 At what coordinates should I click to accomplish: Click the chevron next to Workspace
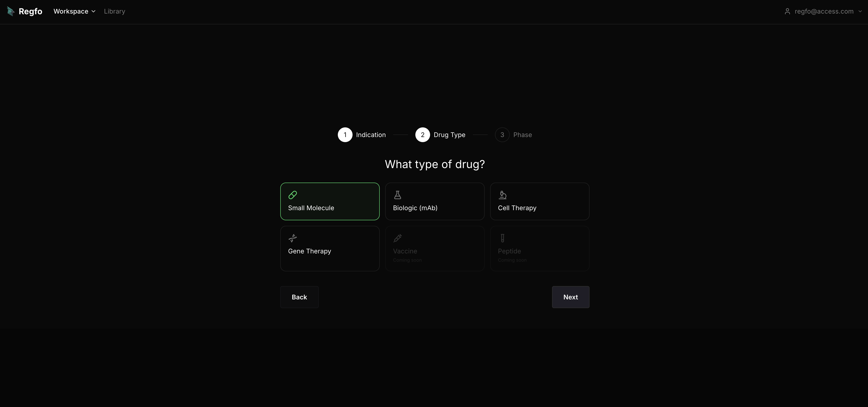pos(94,11)
